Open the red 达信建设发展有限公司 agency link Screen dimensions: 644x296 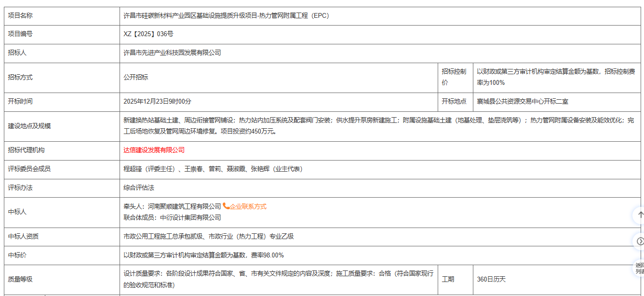coord(154,150)
